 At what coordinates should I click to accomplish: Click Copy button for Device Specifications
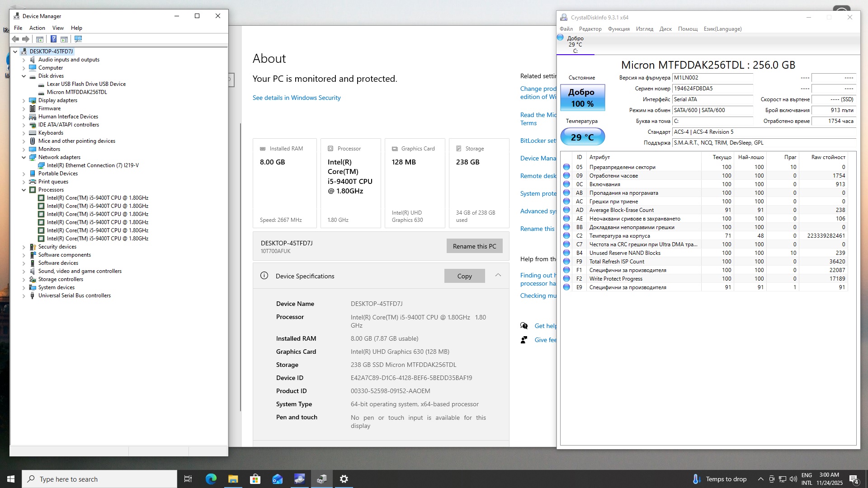464,276
